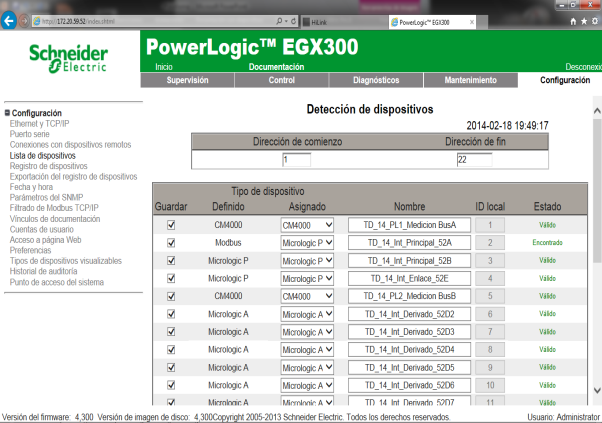This screenshot has width=602, height=423.
Task: Click the Schneider Electric logo
Action: [68, 58]
